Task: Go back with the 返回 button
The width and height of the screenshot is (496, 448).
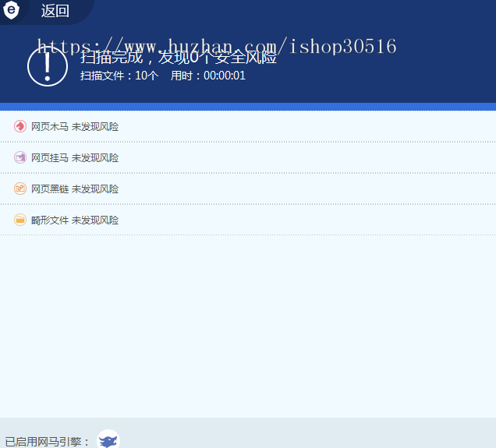Action: coord(55,11)
